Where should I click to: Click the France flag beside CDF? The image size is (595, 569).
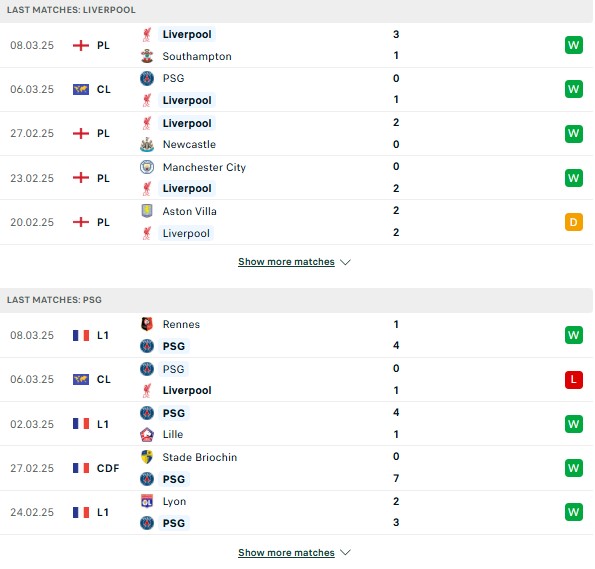click(x=81, y=468)
